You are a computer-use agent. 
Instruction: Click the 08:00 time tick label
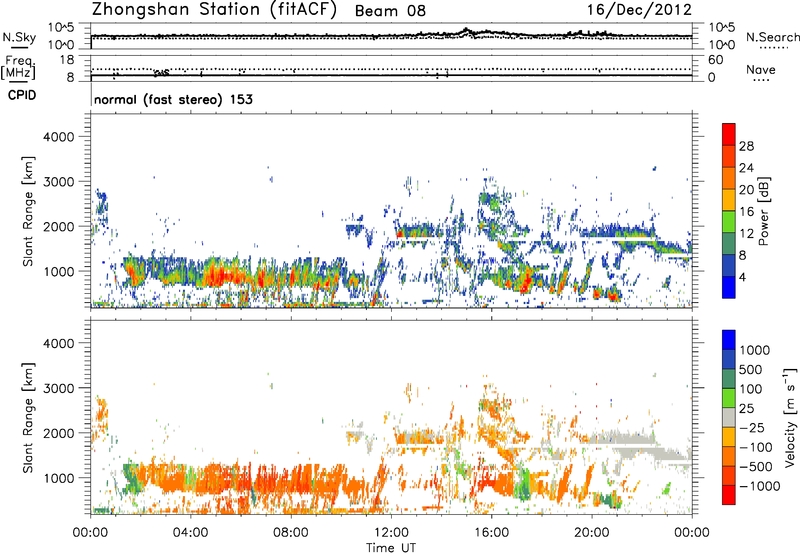pyautogui.click(x=290, y=533)
